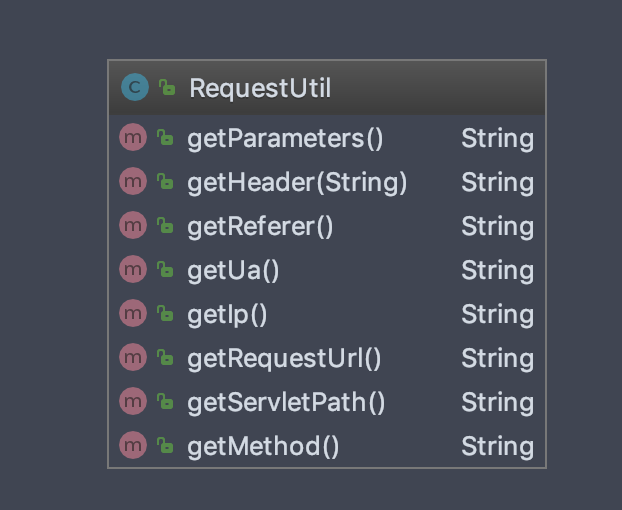Click the method icon for getParameters()
Image resolution: width=622 pixels, height=510 pixels.
coord(133,138)
